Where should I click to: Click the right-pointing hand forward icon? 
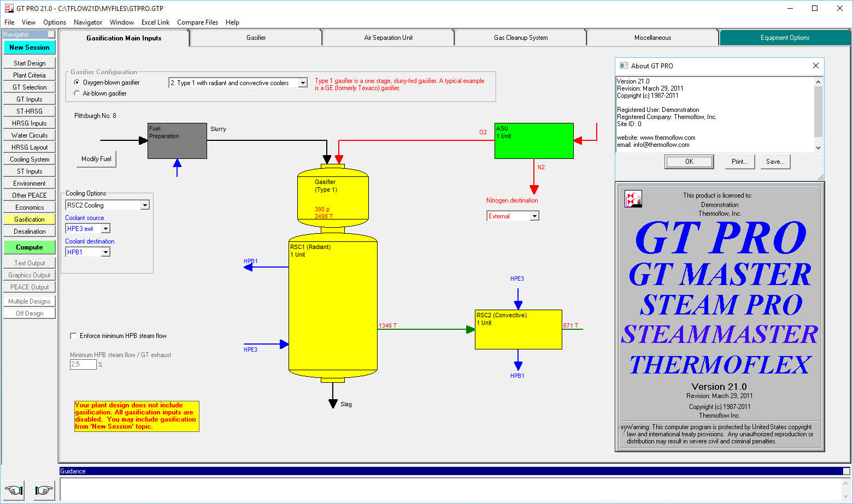[x=44, y=490]
